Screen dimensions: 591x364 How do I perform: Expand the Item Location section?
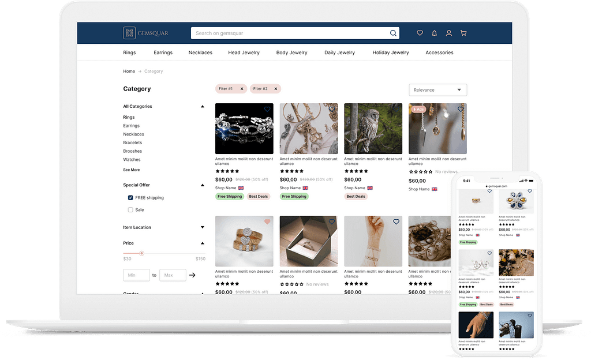pyautogui.click(x=202, y=227)
